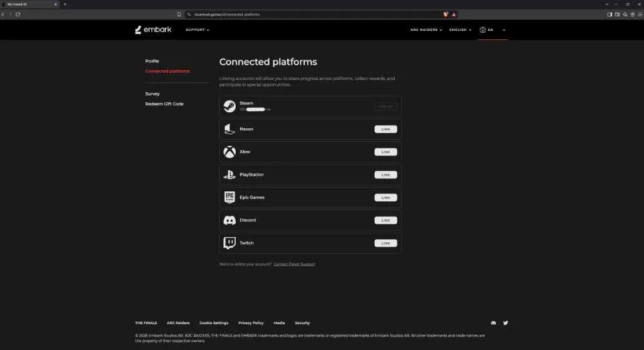Open Redeem Gift Code in sidebar
This screenshot has width=644, height=350.
coord(164,104)
